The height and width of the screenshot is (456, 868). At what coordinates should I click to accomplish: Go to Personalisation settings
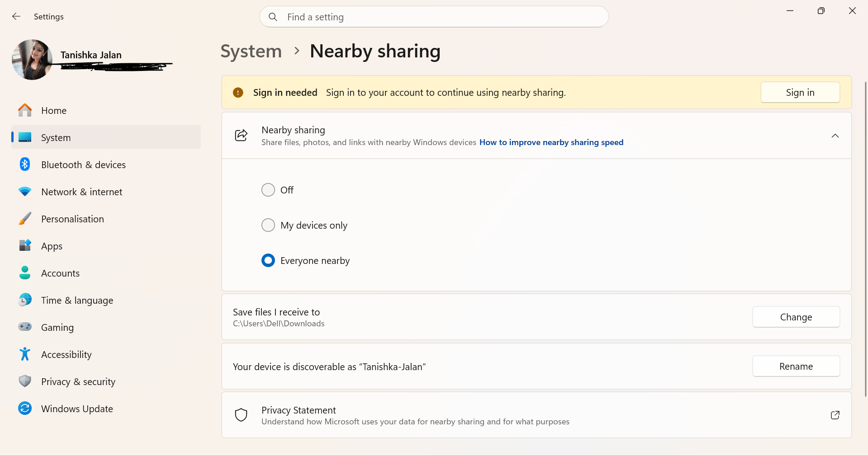point(106,219)
